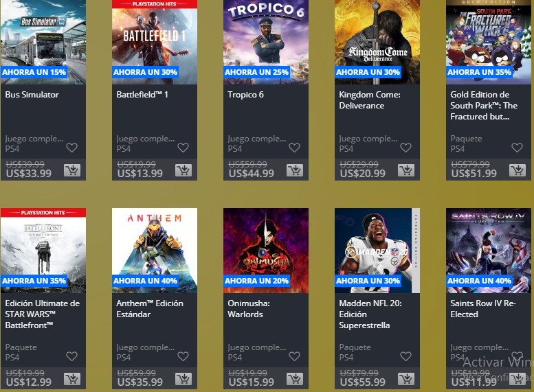Add Battlefield 1 to cart
Screen dimensions: 534x392
pyautogui.click(x=183, y=170)
